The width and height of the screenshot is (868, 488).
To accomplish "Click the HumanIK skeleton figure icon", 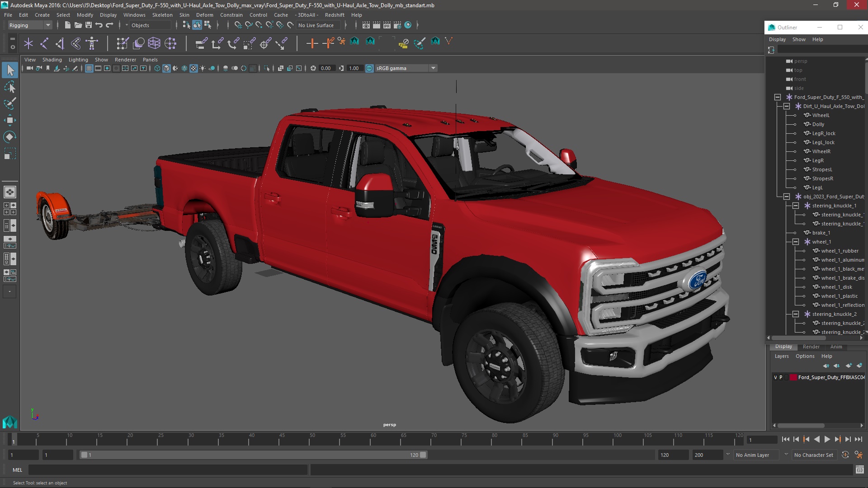I will point(92,43).
